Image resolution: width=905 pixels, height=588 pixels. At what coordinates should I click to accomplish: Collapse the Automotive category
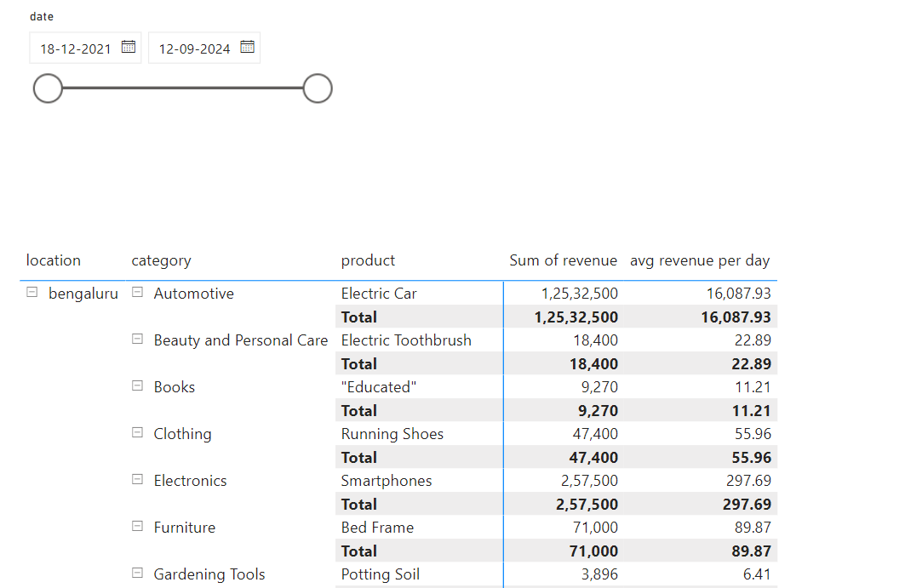pyautogui.click(x=137, y=293)
